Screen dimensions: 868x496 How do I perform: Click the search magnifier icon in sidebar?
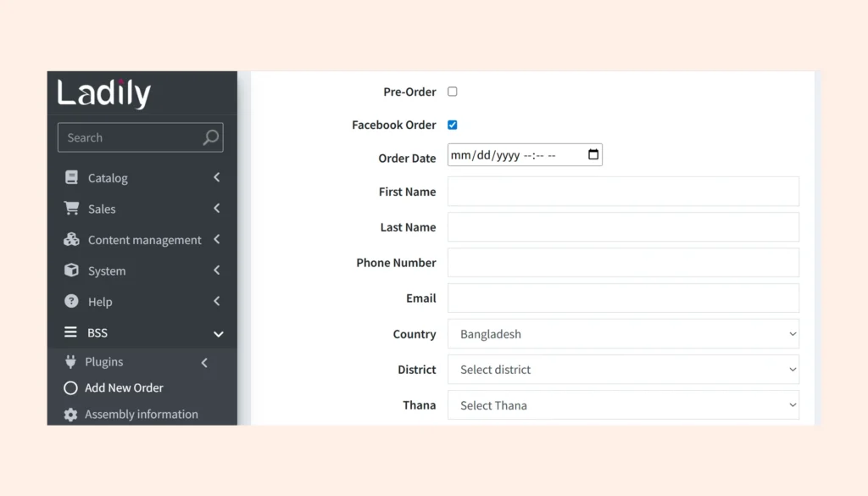(210, 138)
